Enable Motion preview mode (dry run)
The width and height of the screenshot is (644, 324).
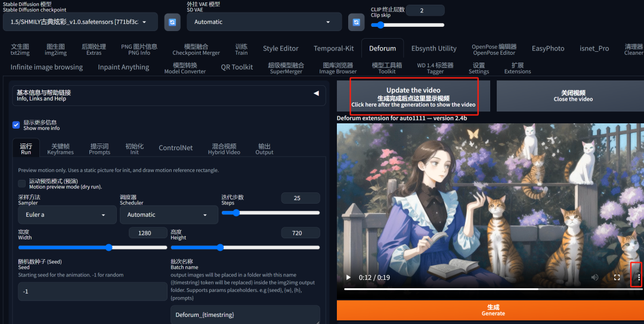[x=22, y=183]
